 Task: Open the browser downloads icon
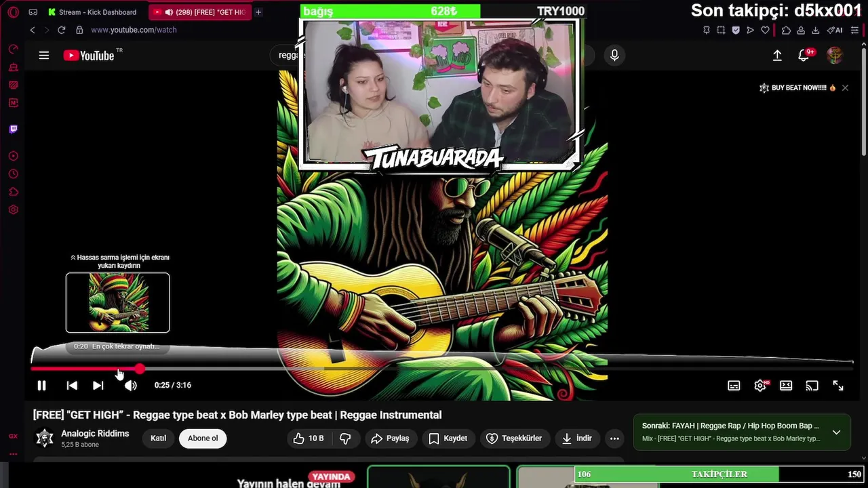815,30
